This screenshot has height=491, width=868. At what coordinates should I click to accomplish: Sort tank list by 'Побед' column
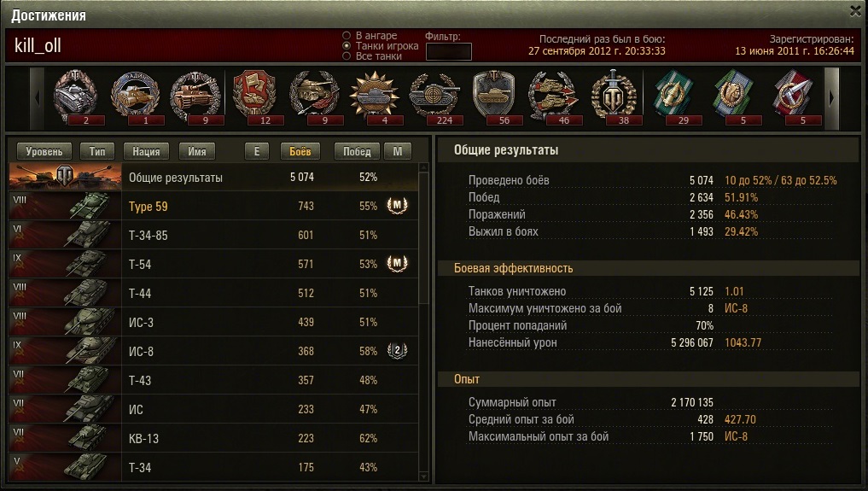pos(357,151)
